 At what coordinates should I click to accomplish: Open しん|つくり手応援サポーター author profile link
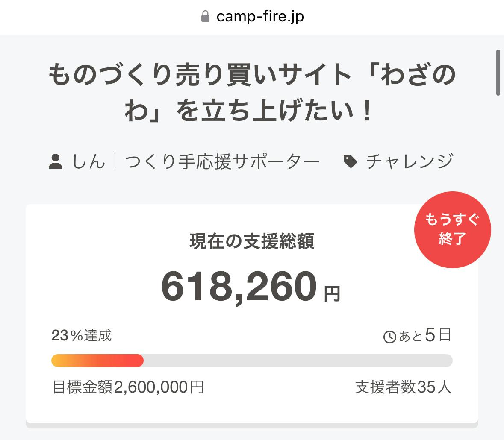pos(195,162)
